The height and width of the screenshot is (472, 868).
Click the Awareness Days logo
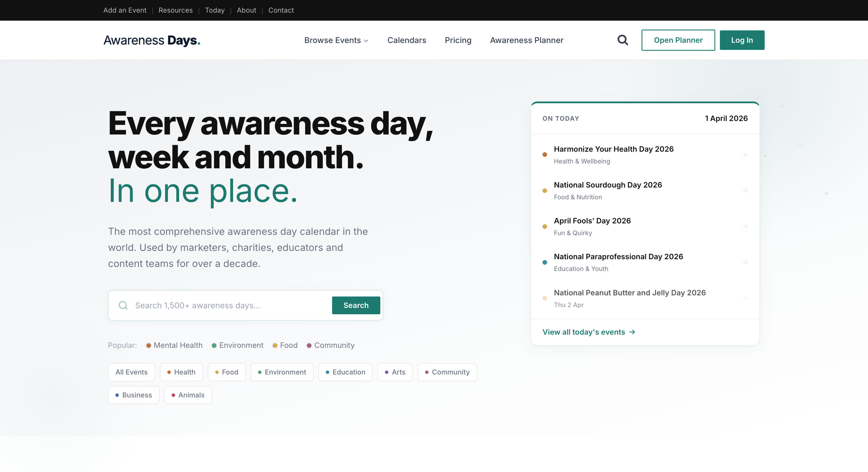tap(152, 40)
